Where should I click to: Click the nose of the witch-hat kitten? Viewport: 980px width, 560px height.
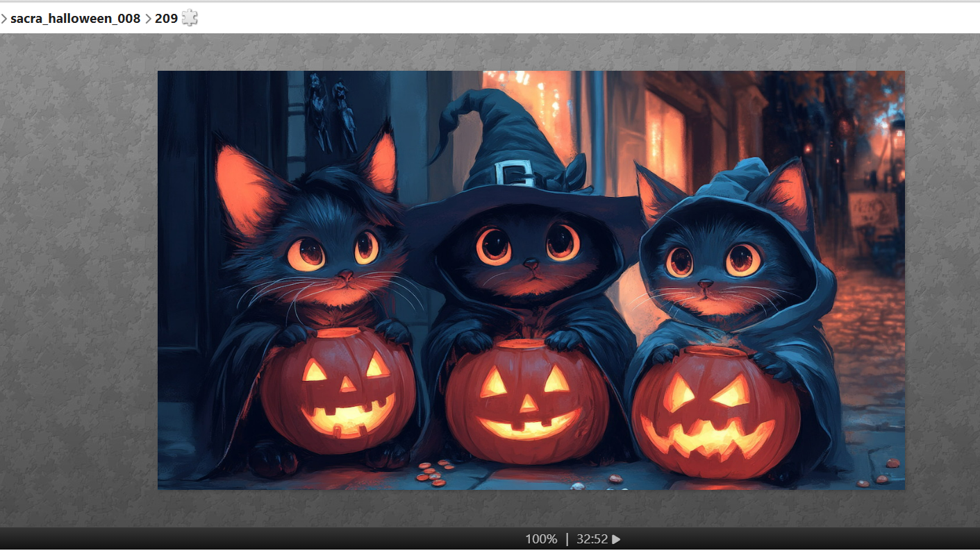coord(531,264)
